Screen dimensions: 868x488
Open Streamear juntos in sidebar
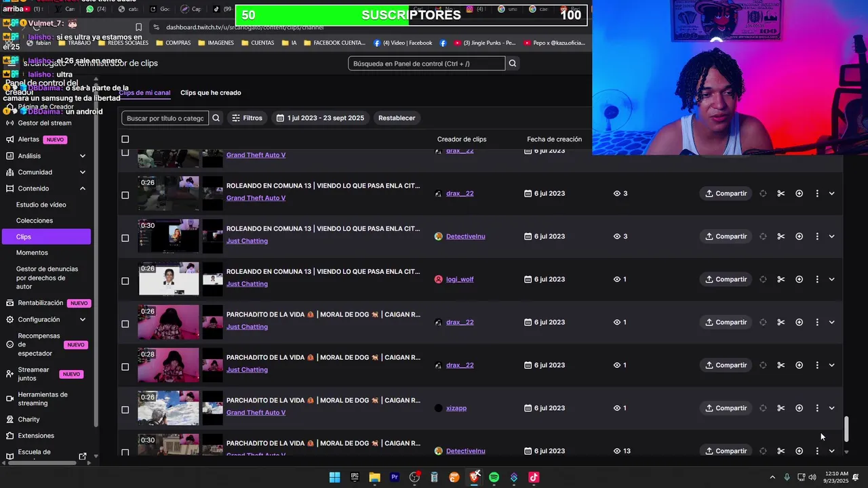(x=33, y=374)
